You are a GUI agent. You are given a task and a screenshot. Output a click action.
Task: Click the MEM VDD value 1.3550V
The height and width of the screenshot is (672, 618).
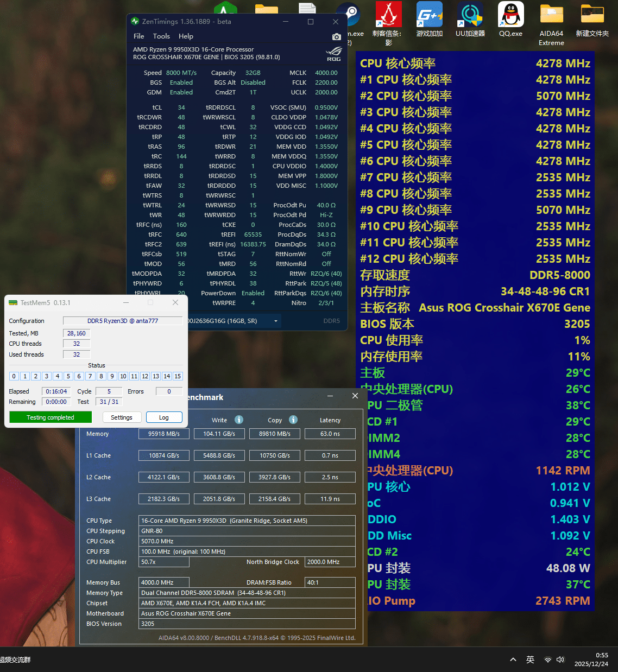[x=326, y=147]
